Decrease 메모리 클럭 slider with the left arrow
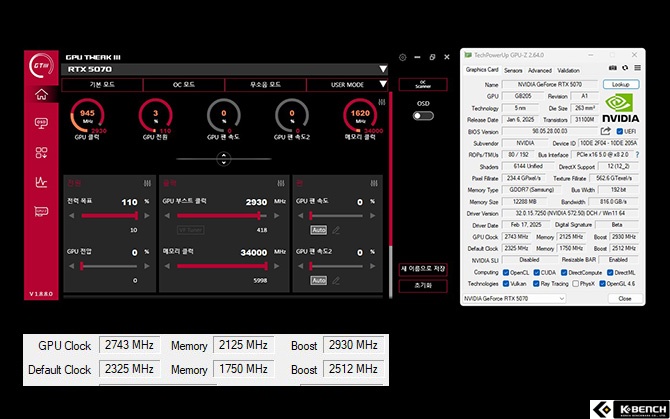Screen dimensions: 670x419 pos(167,266)
